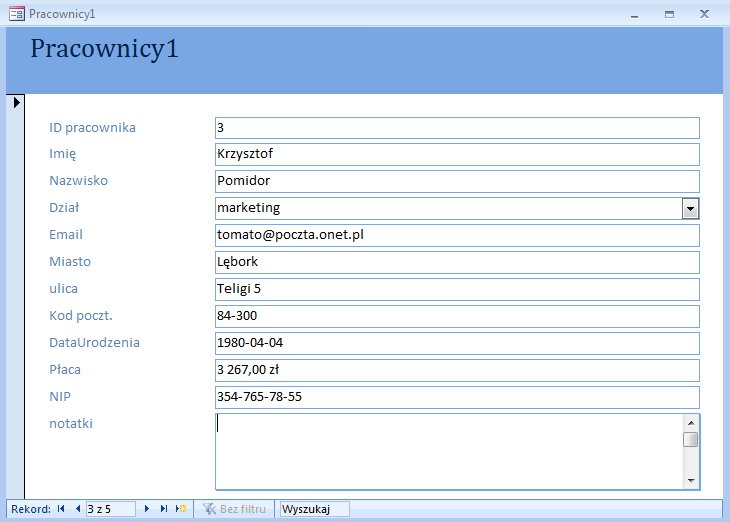The image size is (730, 522).
Task: Click the Email field with tomato@poczta.onet.pl
Action: (457, 235)
